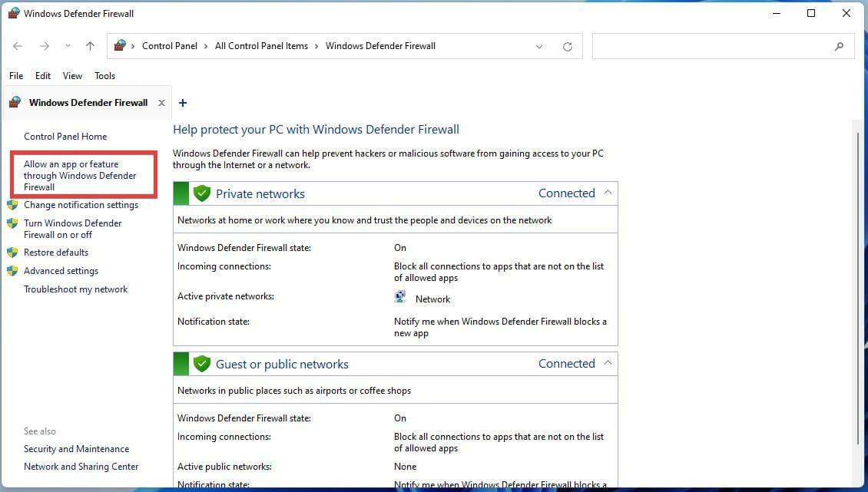This screenshot has width=868, height=492.
Task: Click the Back navigation arrow
Action: pyautogui.click(x=18, y=46)
